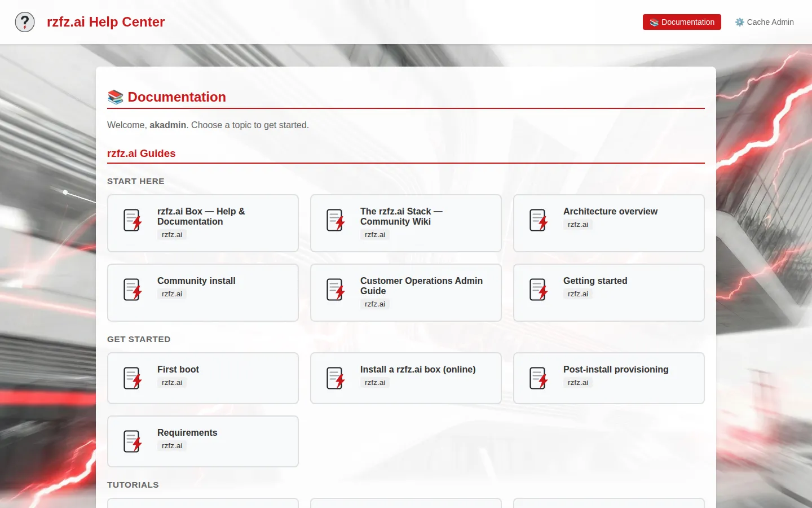Click rzfz.ai tag on Community install card
The image size is (812, 508).
(x=172, y=294)
